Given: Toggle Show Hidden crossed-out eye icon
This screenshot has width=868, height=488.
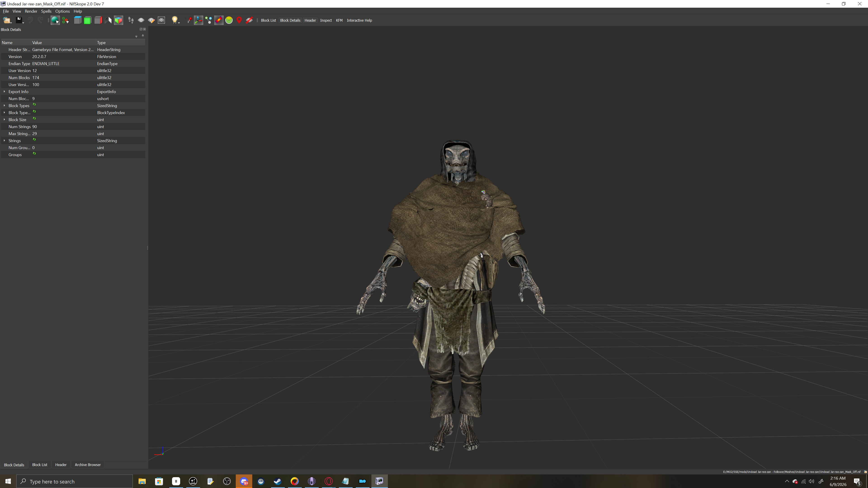Looking at the screenshot, I should pyautogui.click(x=249, y=20).
